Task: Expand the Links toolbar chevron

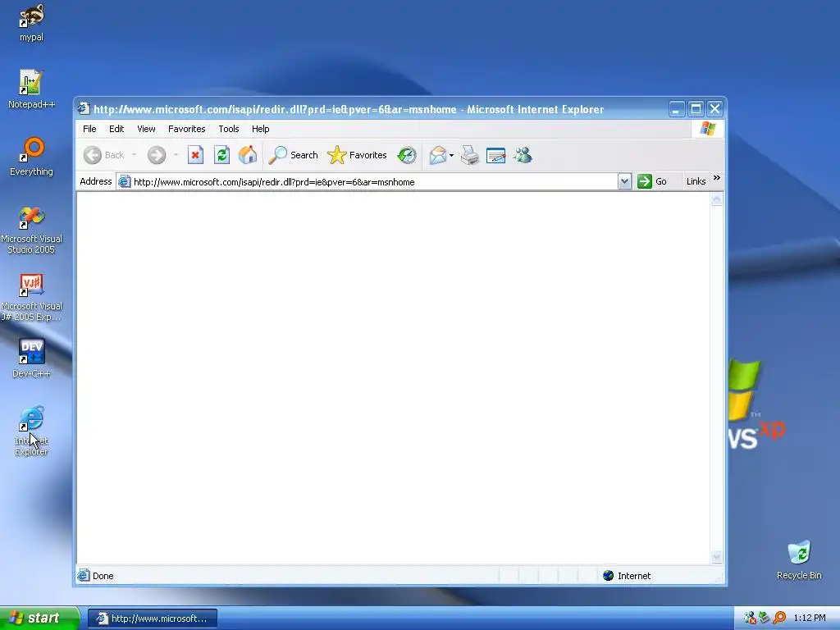Action: point(717,178)
